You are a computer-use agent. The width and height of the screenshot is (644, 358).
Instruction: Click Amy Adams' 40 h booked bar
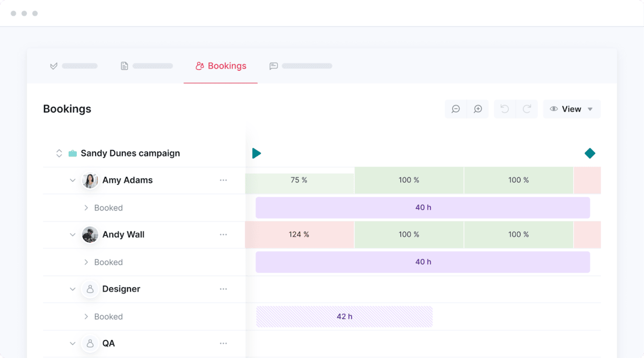click(x=423, y=207)
